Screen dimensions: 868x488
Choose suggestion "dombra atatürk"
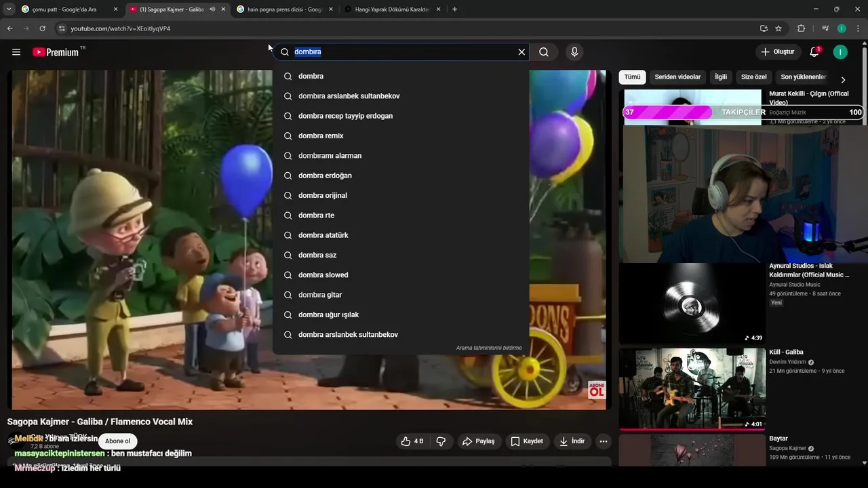tap(401, 235)
